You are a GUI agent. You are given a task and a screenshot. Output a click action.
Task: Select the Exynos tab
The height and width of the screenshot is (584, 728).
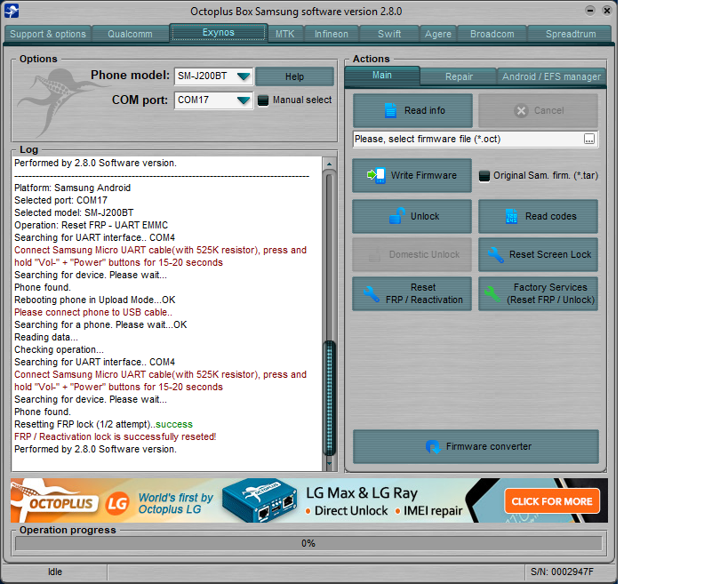218,33
